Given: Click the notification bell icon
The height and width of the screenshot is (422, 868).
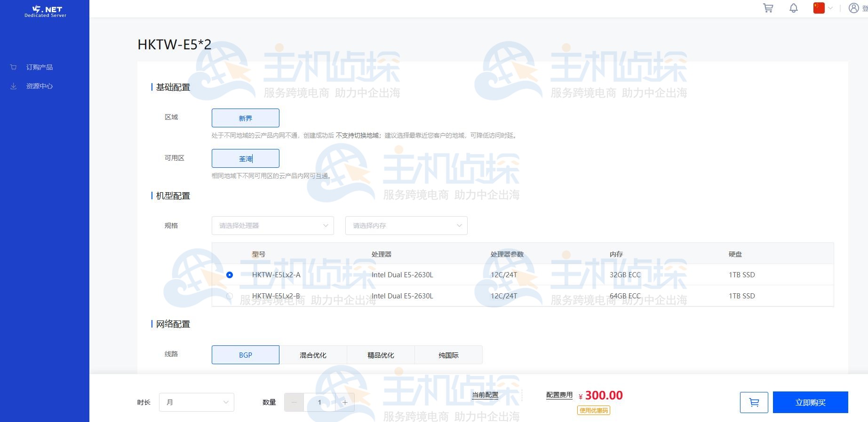Looking at the screenshot, I should [x=794, y=8].
